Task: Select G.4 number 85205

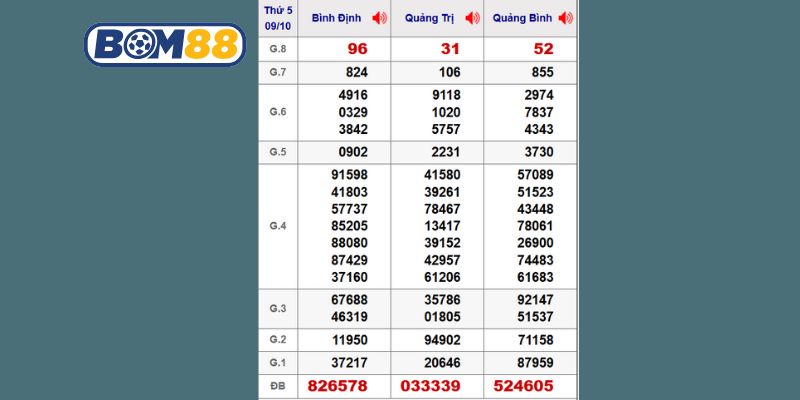Action: coord(349,226)
